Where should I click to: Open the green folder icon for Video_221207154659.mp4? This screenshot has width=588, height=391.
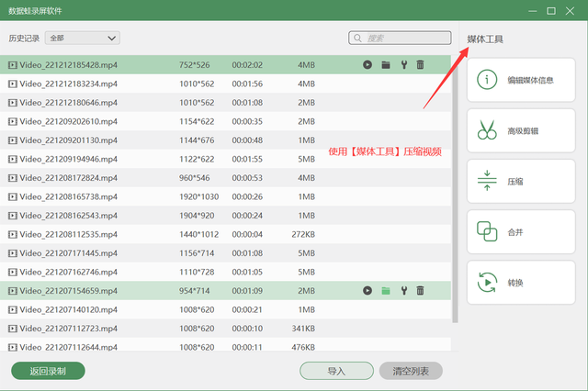click(386, 291)
